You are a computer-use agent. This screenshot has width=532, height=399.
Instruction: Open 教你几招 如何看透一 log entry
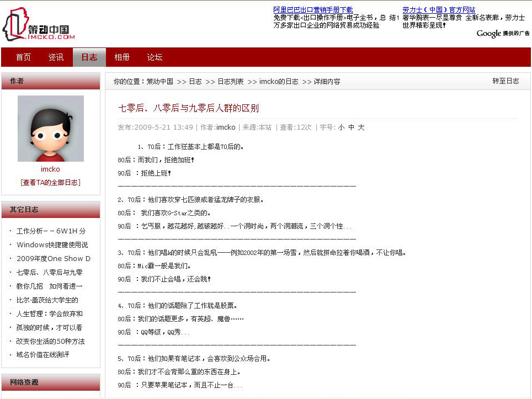[x=50, y=286]
